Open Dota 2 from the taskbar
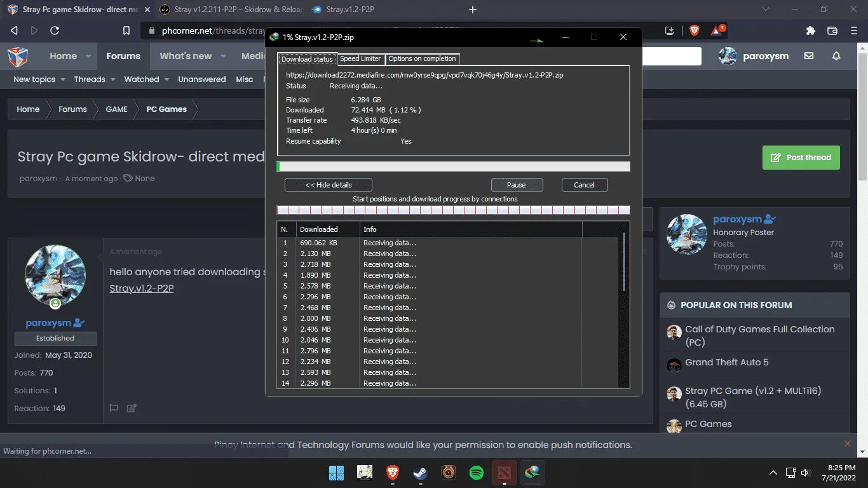This screenshot has width=868, height=488. [505, 473]
